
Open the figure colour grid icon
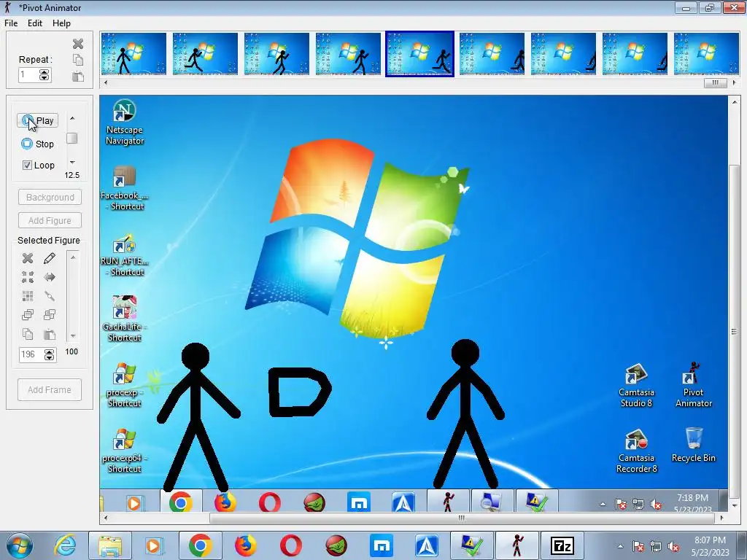(x=28, y=296)
